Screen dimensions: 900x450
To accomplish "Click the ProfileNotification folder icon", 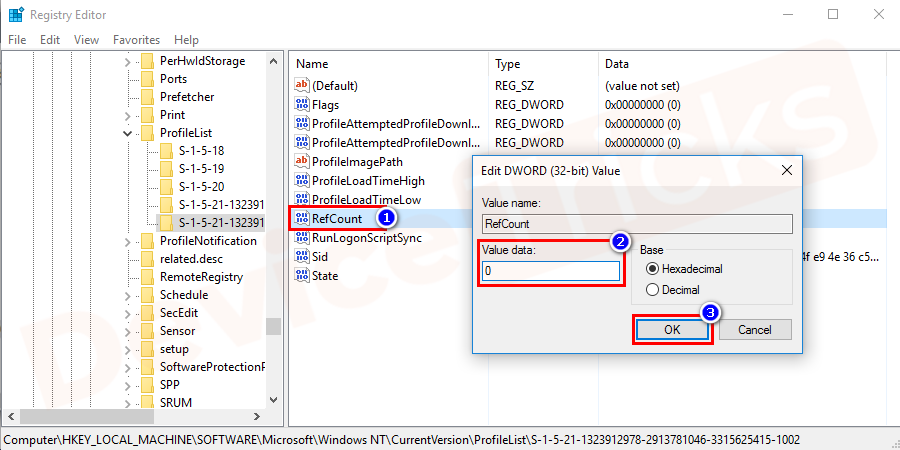I will tap(148, 240).
